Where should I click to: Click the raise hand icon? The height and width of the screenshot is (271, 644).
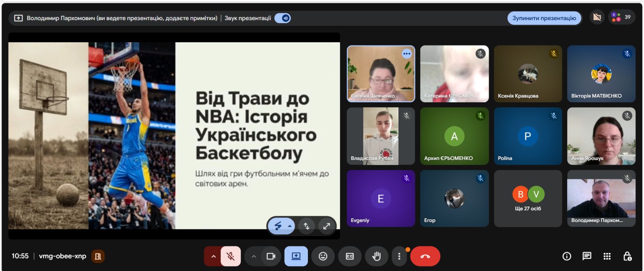(x=376, y=256)
